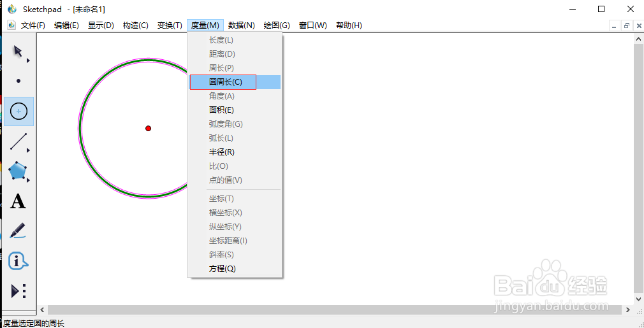Minimize the inner document window

(615, 25)
